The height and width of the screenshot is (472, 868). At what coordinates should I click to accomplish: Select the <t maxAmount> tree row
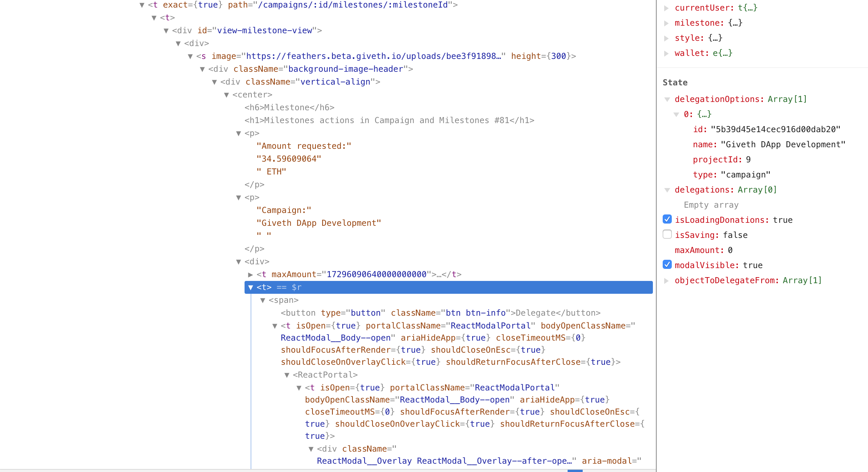point(359,275)
